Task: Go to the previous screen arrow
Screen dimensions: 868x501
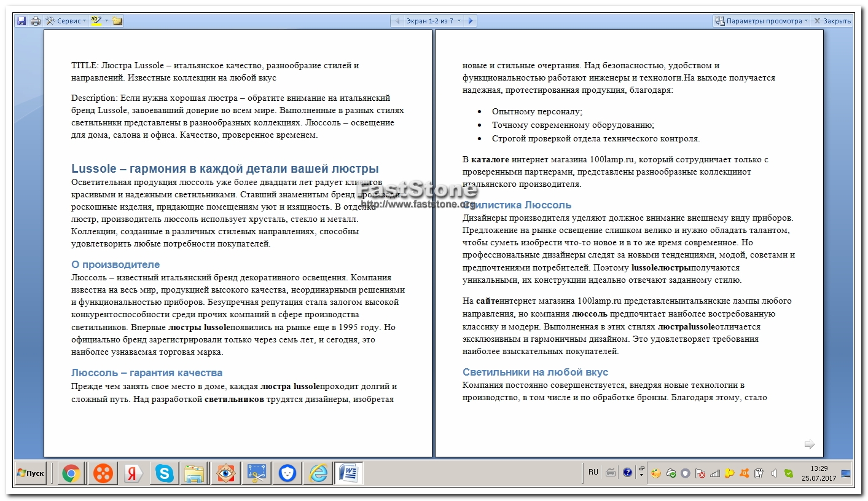Action: 397,21
